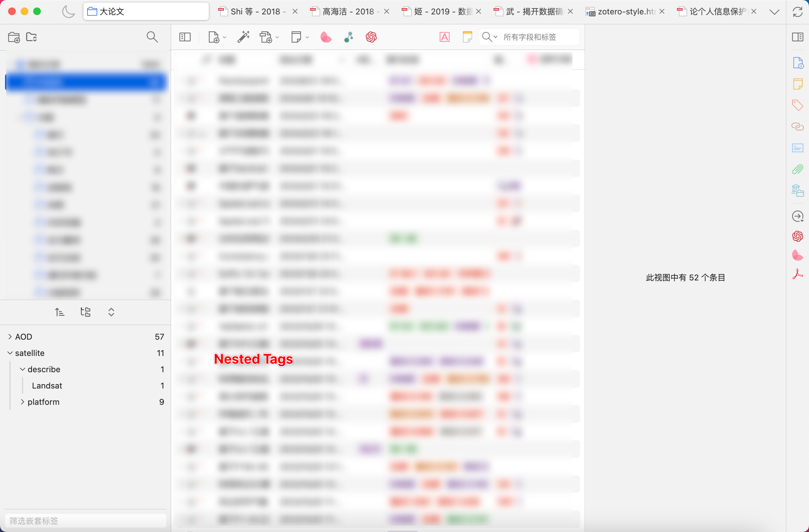Toggle the left collections pane button
This screenshot has height=532, width=809.
coord(185,37)
